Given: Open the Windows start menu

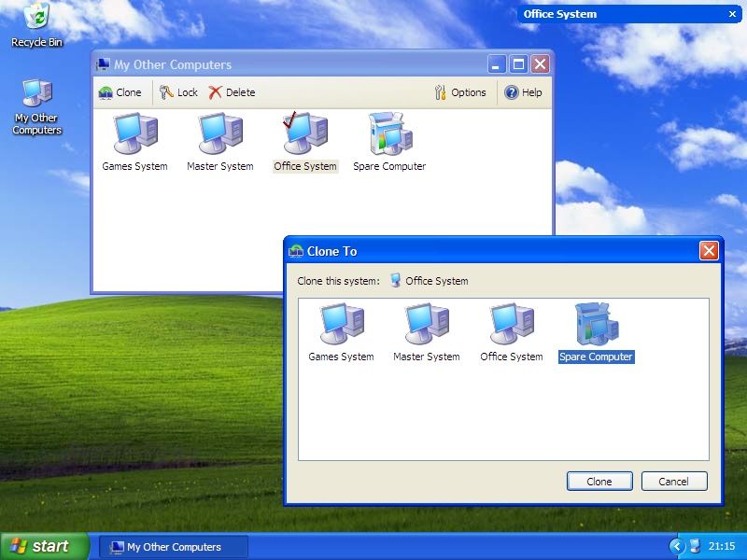Looking at the screenshot, I should click(x=45, y=546).
